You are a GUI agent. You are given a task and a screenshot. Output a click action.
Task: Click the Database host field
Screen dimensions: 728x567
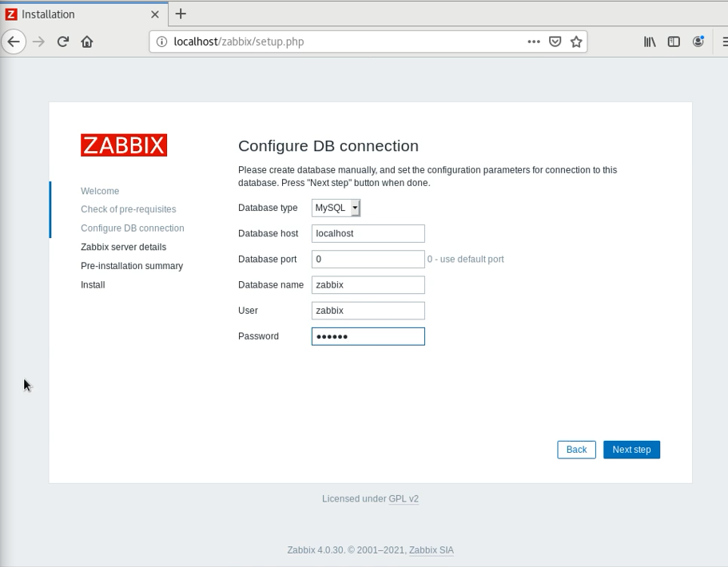(x=368, y=233)
